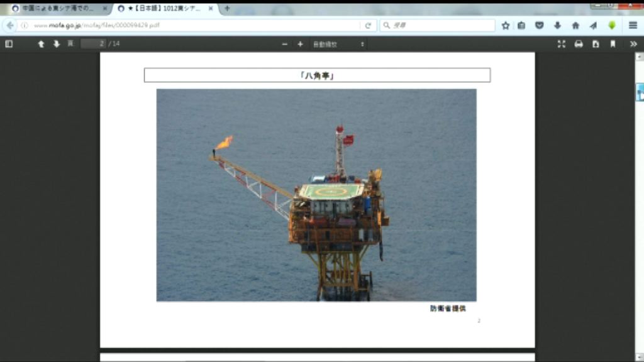Open the Downloads panel arrow
This screenshot has height=362, width=644.
(557, 25)
